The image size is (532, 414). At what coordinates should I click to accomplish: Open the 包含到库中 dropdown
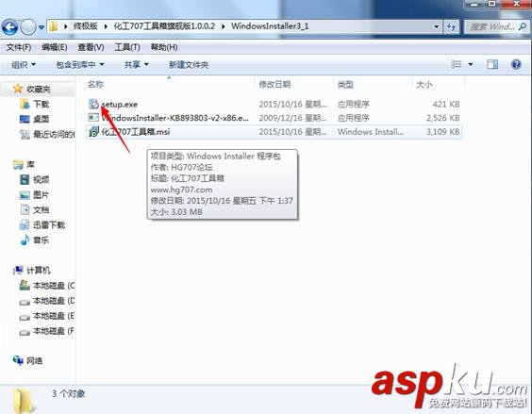[x=80, y=64]
